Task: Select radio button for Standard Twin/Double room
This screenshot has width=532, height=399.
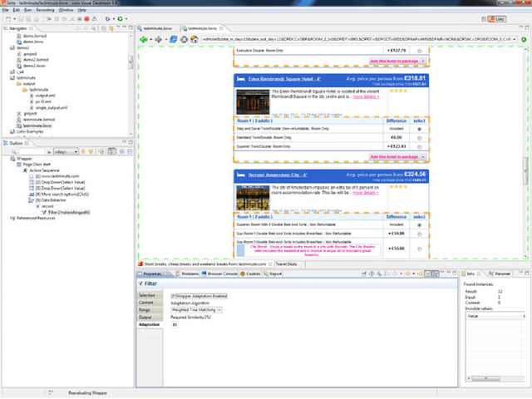Action: click(418, 137)
